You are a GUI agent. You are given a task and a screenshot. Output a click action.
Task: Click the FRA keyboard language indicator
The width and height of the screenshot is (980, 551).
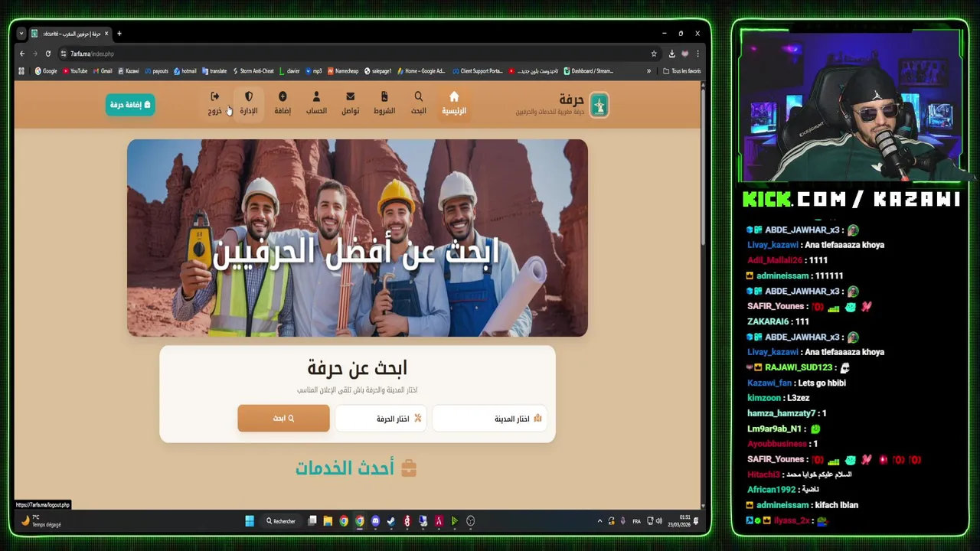(636, 521)
